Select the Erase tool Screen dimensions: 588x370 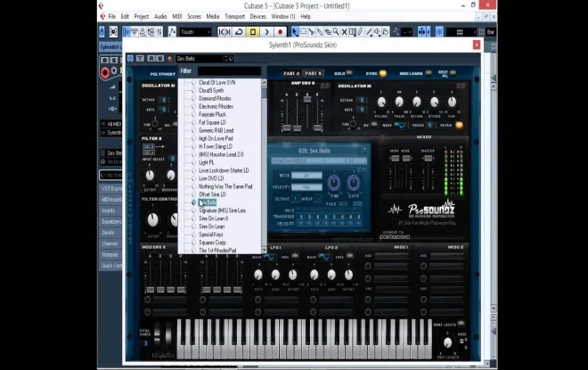328,32
